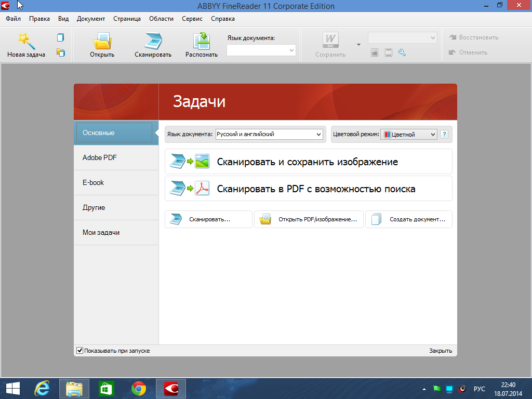Screen dimensions: 532x399
Task: Toggle Показывать при запуске checkbox
Action: [79, 351]
